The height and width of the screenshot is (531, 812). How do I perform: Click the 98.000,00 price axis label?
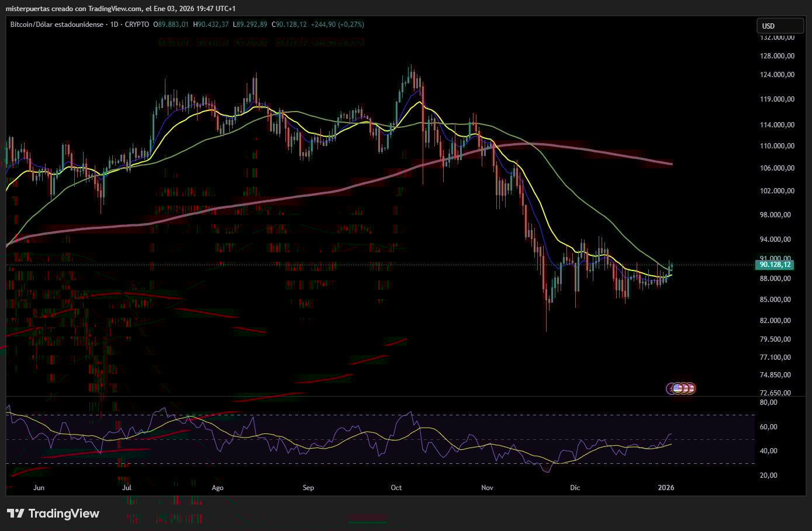(775, 215)
